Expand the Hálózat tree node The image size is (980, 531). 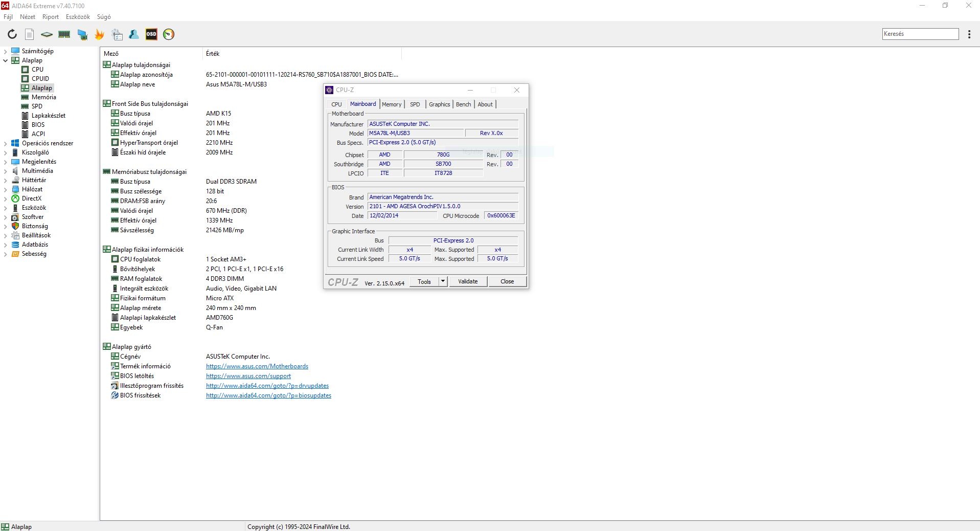5,189
